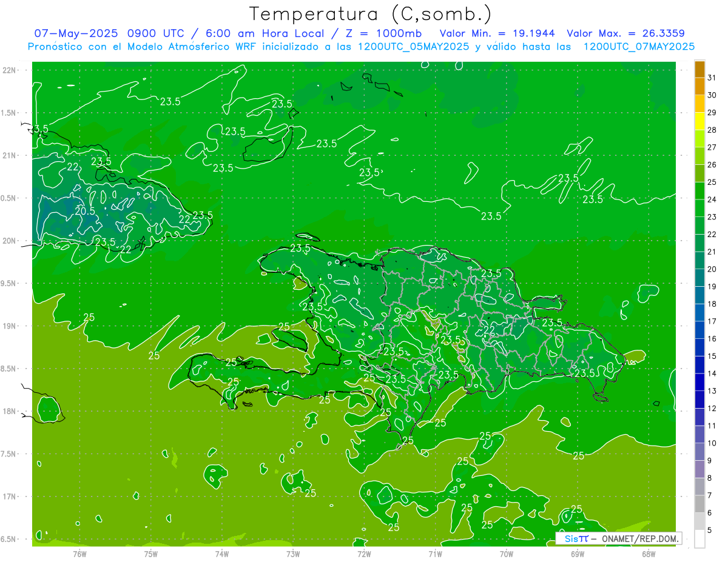The height and width of the screenshot is (562, 728).
Task: Click the 19N latitude label
Action: (10, 326)
